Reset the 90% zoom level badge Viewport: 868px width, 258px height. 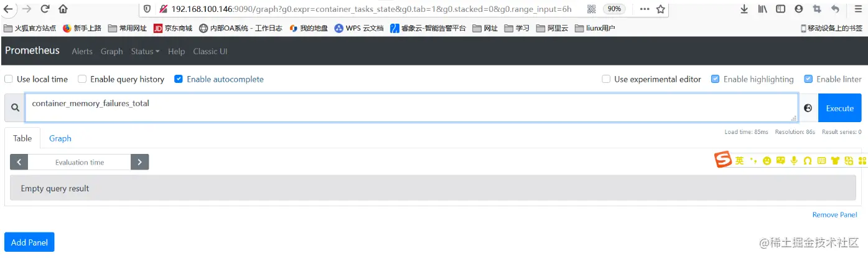pyautogui.click(x=614, y=9)
